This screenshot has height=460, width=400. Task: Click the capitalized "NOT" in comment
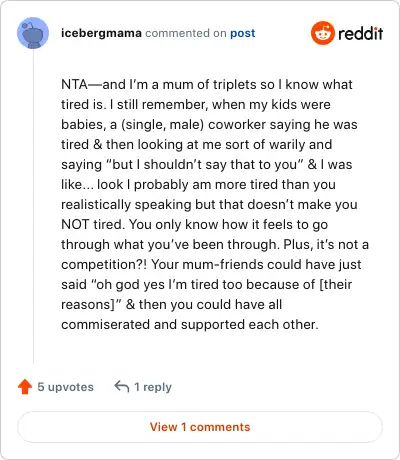76,224
